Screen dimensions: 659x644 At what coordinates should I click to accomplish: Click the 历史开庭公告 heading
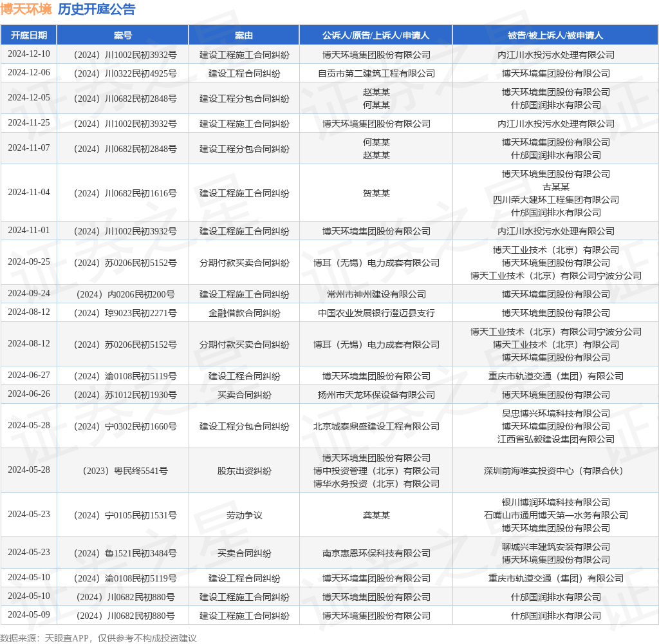[97, 9]
